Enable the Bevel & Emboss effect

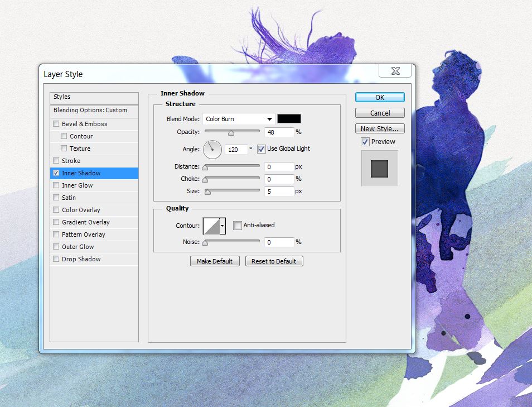[56, 123]
